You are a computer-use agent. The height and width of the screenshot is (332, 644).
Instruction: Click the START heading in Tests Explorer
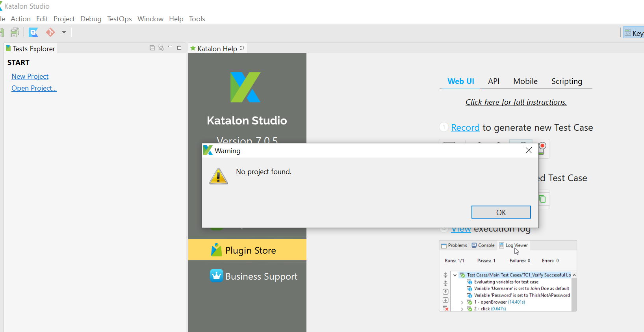pyautogui.click(x=19, y=63)
